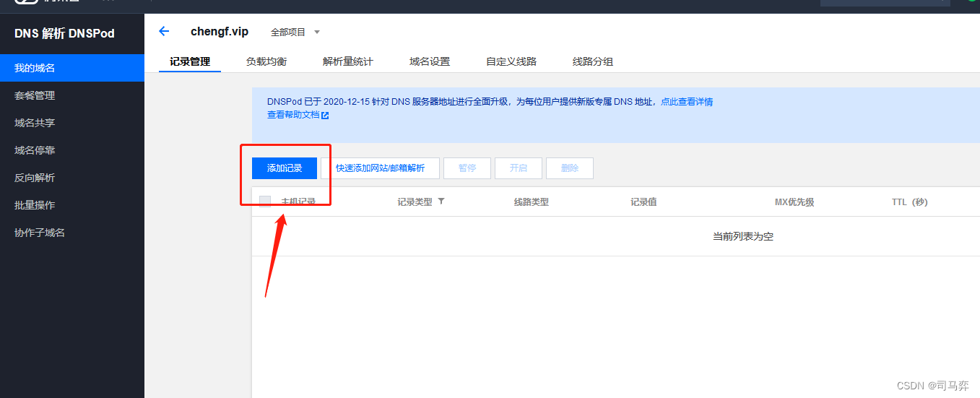980x398 pixels.
Task: Click the 当前列表为空 message
Action: click(x=743, y=236)
